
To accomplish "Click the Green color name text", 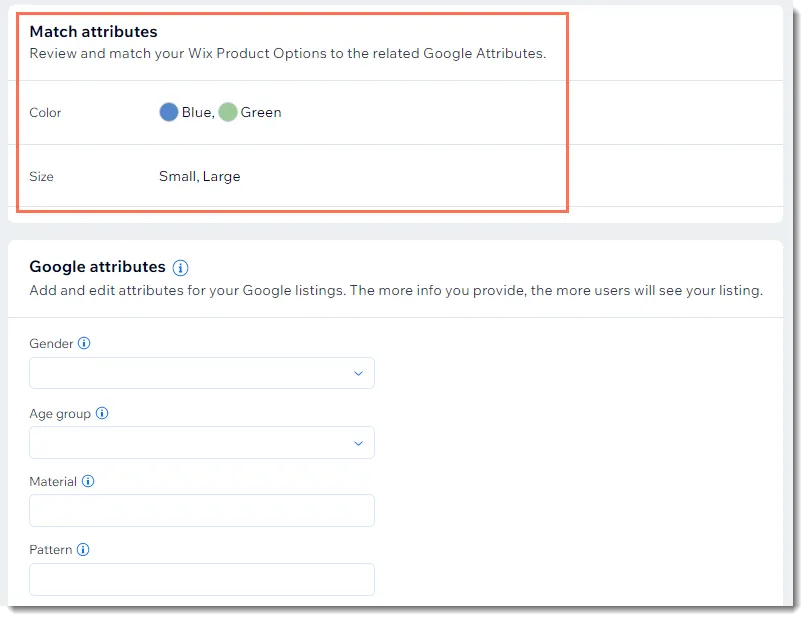I will tap(261, 112).
